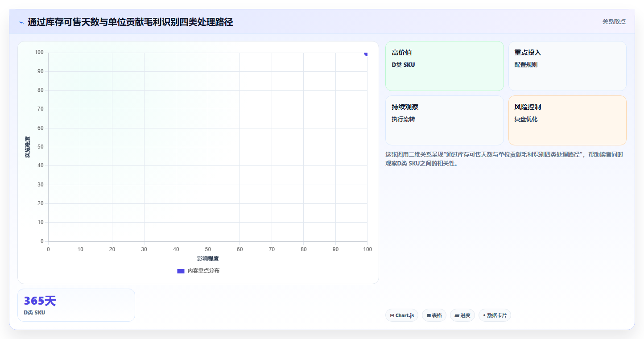
Task: Click the 复盘优化 subtitle text
Action: pos(526,119)
